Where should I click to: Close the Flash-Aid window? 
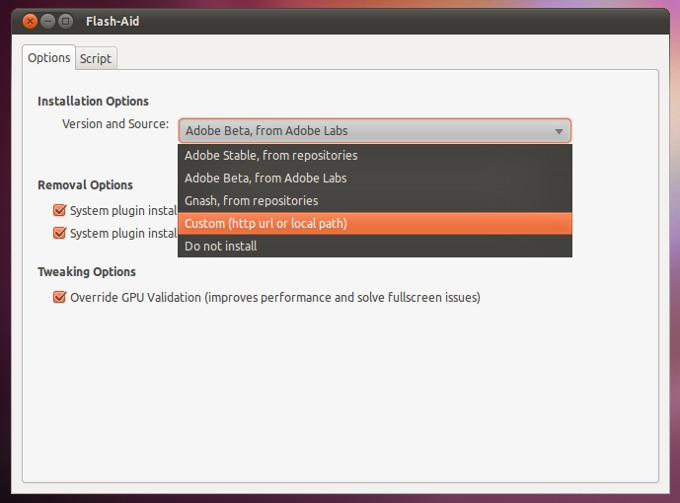click(30, 20)
